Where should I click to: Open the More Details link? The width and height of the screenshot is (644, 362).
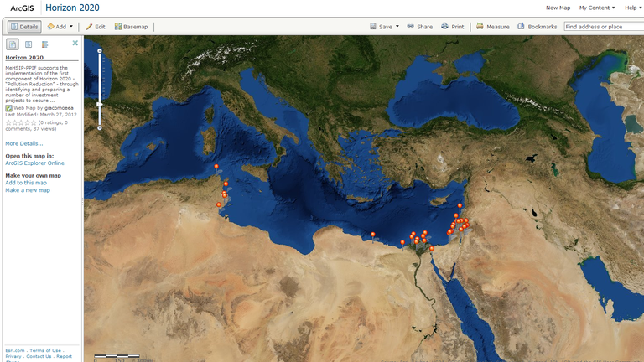23,143
